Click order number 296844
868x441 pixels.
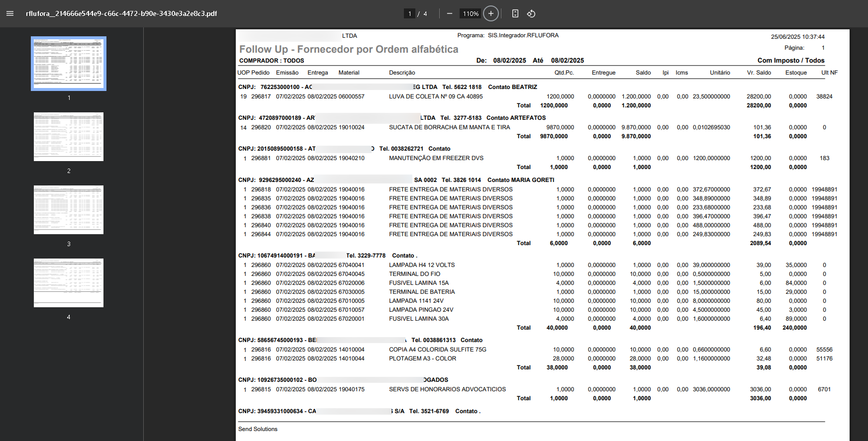(261, 234)
